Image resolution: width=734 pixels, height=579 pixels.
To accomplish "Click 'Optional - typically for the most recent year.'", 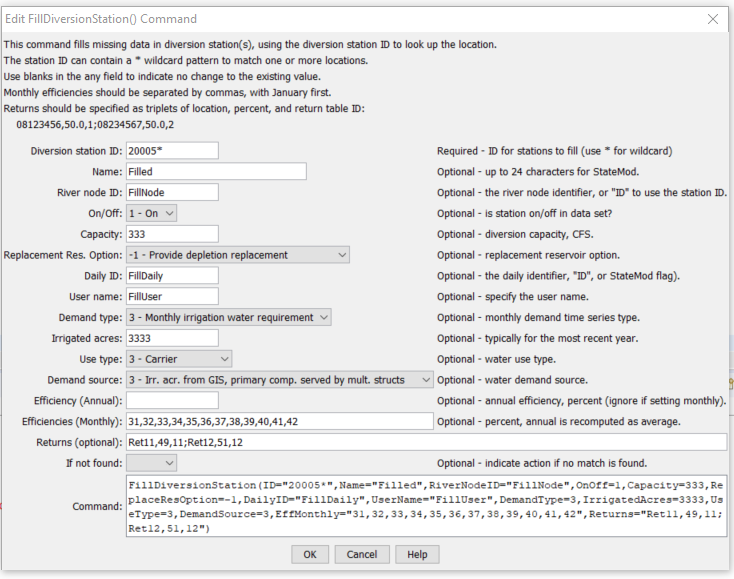I will (x=537, y=338).
